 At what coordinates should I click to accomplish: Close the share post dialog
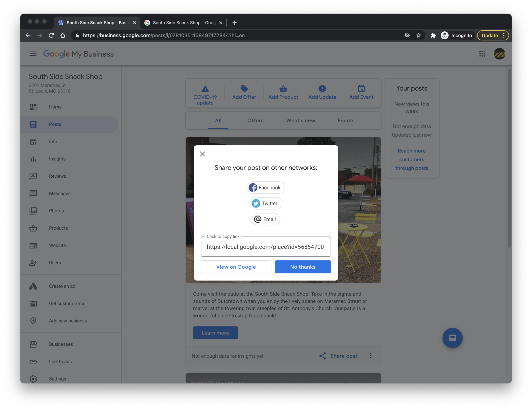click(x=202, y=154)
